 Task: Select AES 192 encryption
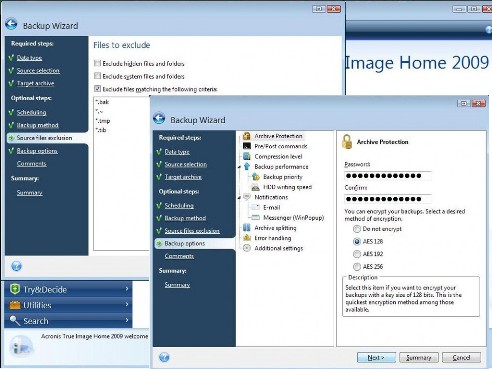coord(357,254)
